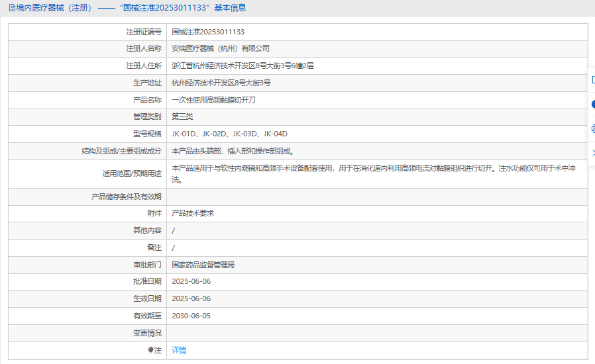Screen dimensions: 595x364
Task: Select the attachment text 产品技术要求
Action: [x=193, y=214]
